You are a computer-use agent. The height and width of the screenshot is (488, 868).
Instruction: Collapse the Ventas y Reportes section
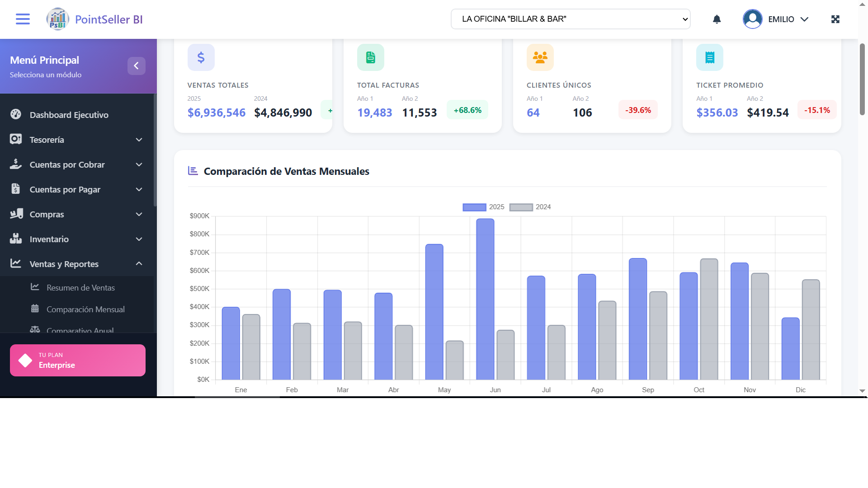[64, 264]
